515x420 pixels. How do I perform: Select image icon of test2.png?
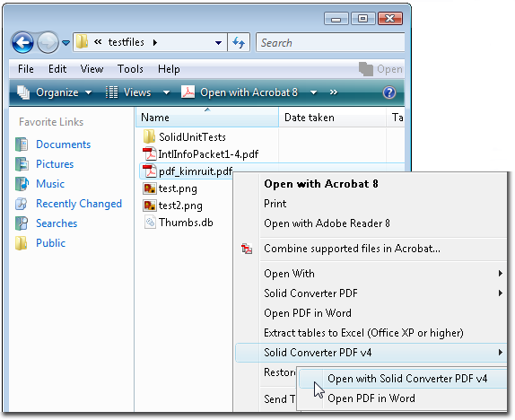point(150,206)
